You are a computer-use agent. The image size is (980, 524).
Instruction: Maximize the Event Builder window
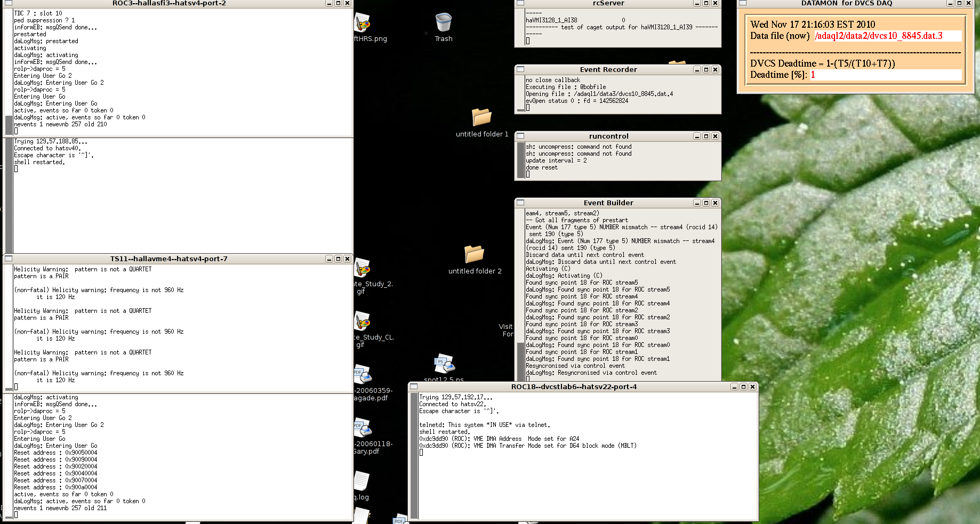[706, 203]
